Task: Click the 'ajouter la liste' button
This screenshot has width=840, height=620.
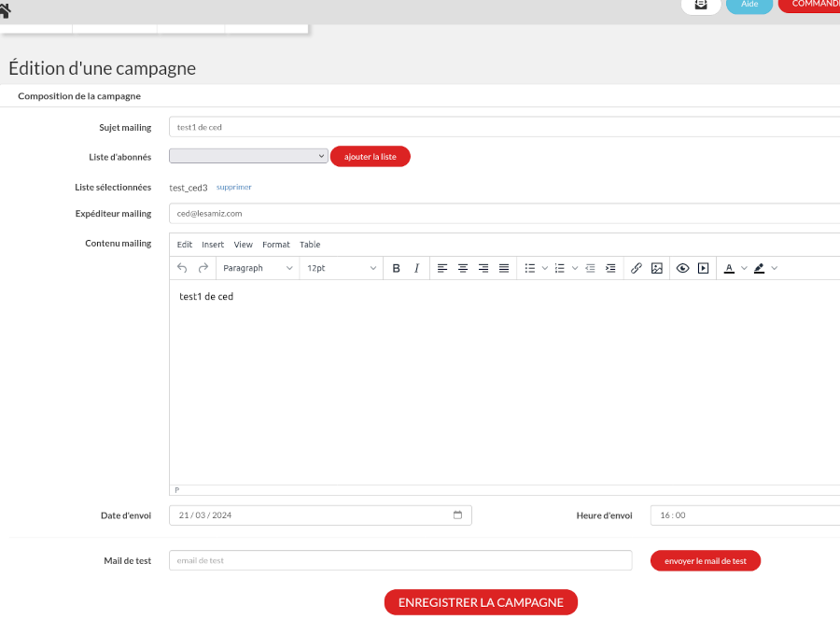Action: click(371, 157)
